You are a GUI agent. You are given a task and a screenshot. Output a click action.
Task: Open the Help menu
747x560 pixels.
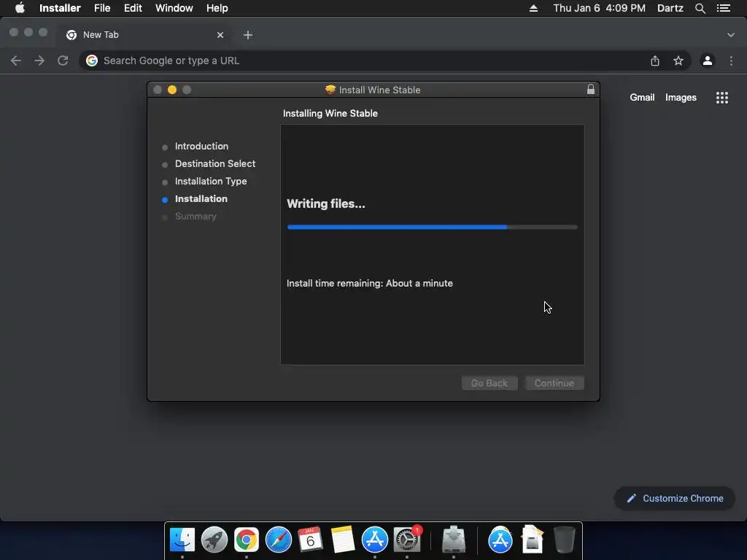(217, 8)
